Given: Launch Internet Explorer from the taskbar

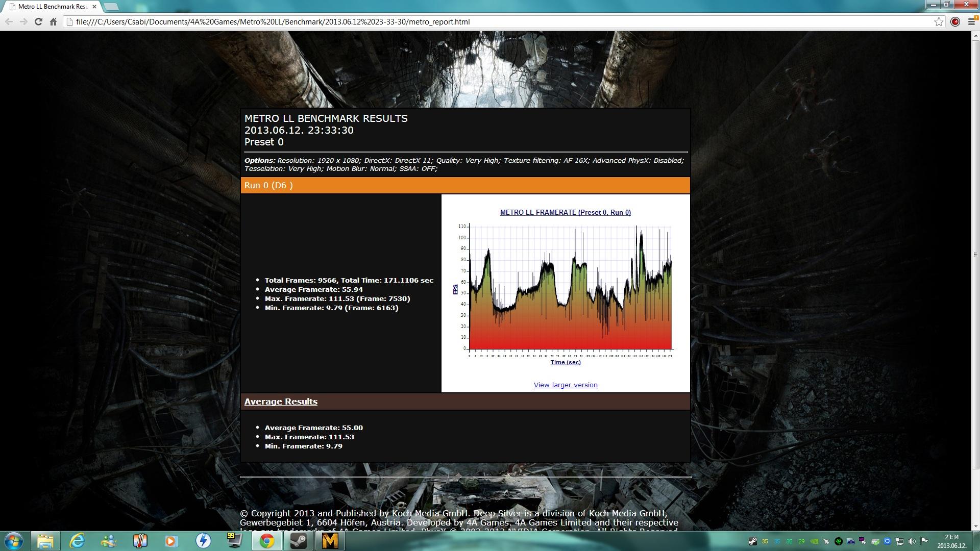Looking at the screenshot, I should pos(77,541).
